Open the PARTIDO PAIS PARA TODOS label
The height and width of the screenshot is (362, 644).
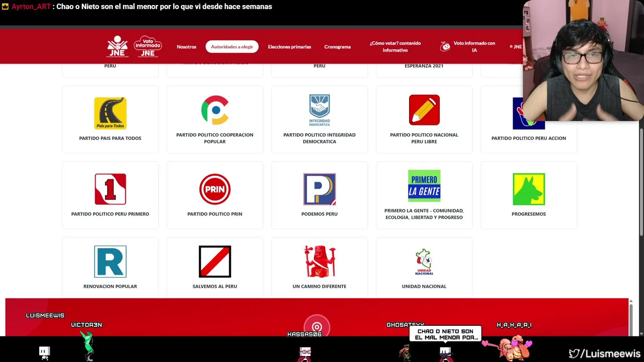tap(110, 138)
